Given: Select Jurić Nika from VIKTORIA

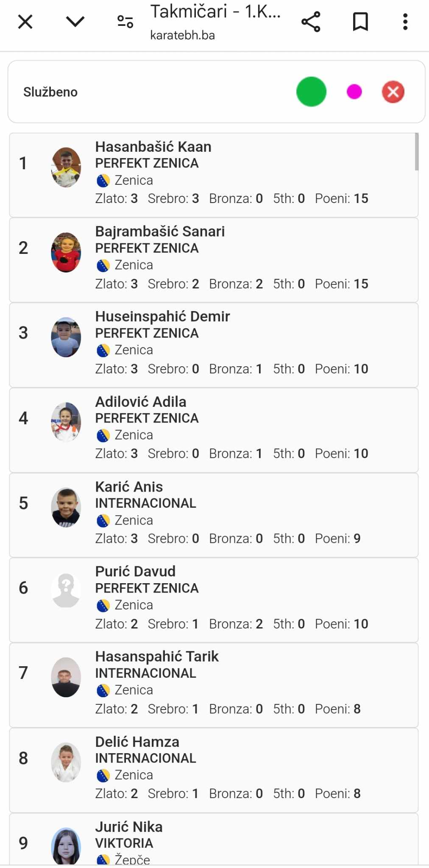Looking at the screenshot, I should point(129,827).
